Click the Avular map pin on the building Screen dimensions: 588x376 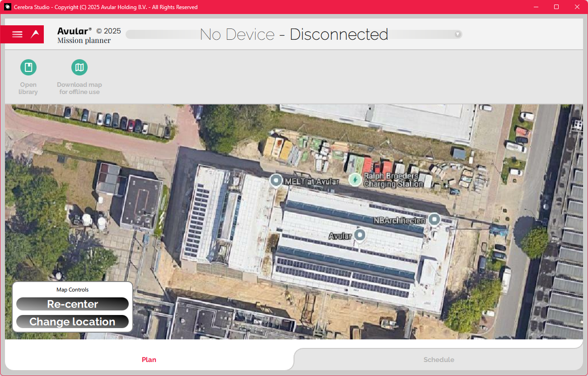(359, 235)
